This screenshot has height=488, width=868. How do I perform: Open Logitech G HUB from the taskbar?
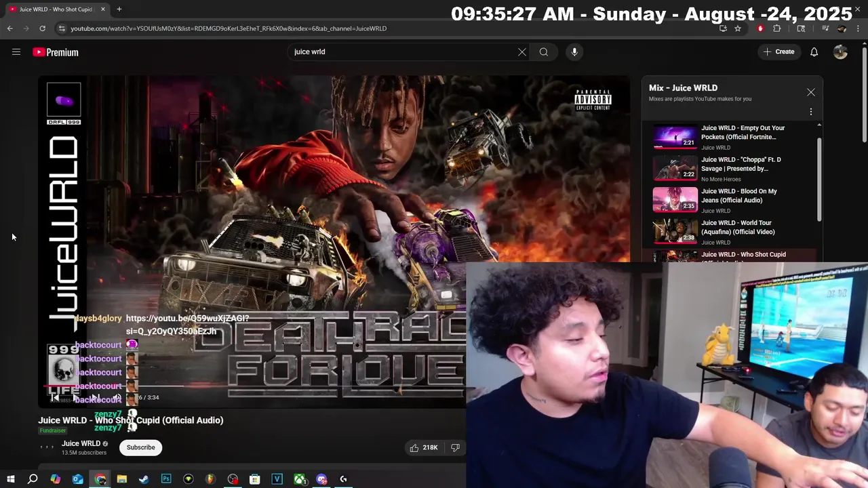(344, 479)
